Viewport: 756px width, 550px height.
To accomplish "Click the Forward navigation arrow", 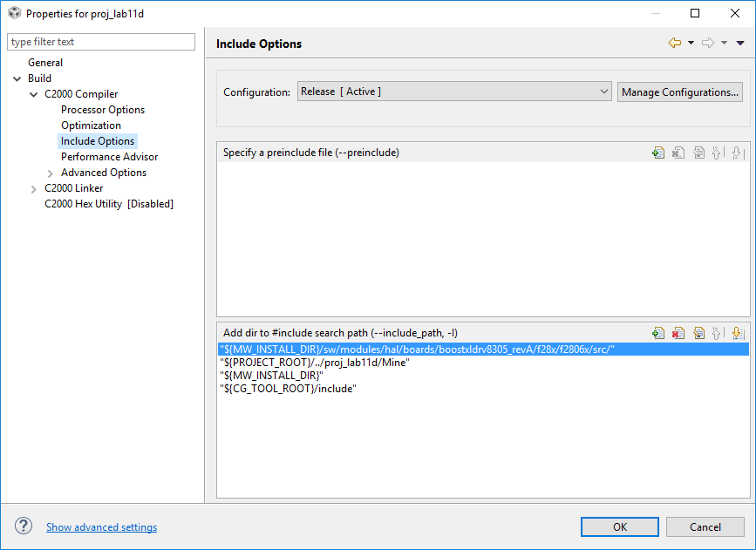I will [708, 43].
